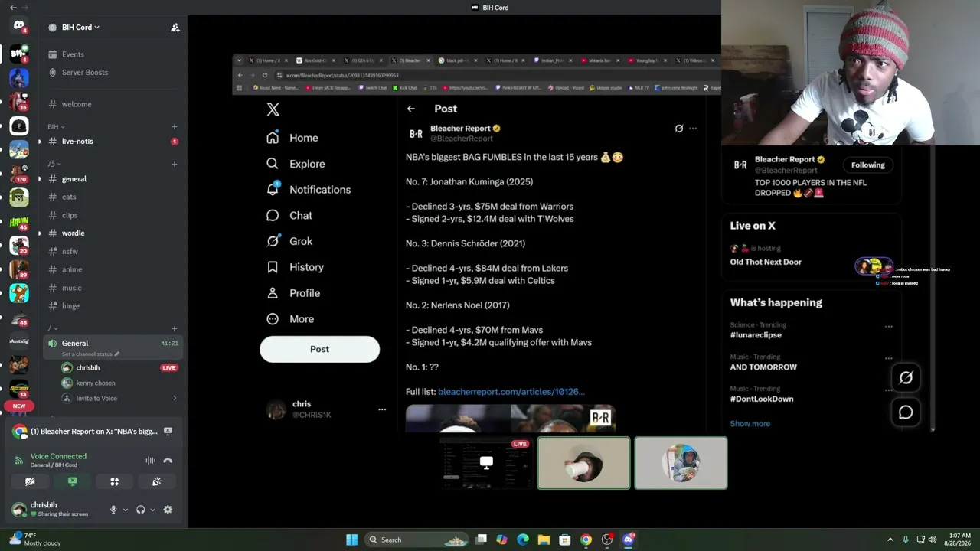
Task: Open Chat in the X sidebar
Action: (x=289, y=216)
